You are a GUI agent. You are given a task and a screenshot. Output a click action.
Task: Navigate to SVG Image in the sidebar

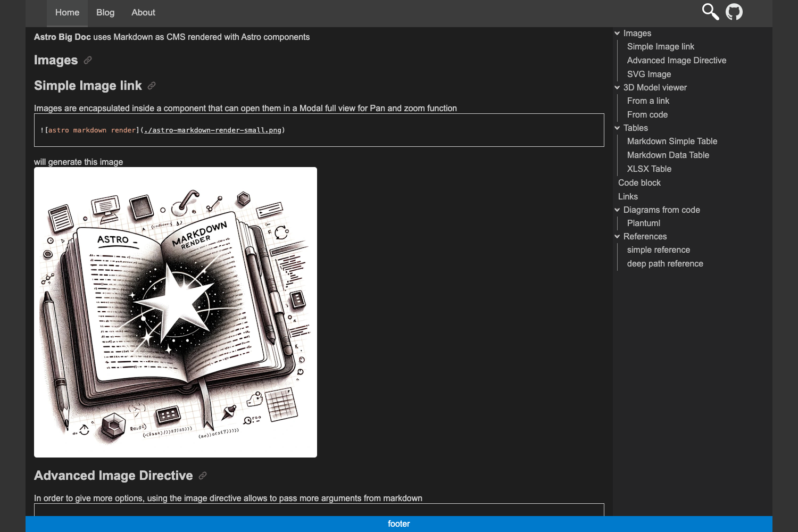(649, 74)
